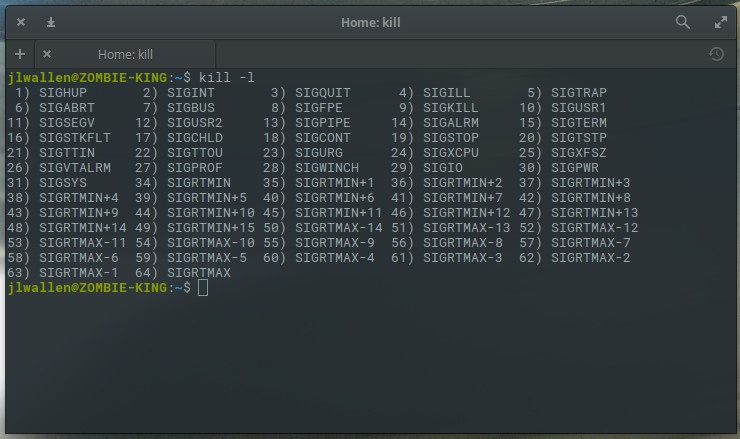The width and height of the screenshot is (740, 439).
Task: Click on SIGRTMAX-1 in the signal list
Action: click(x=78, y=273)
